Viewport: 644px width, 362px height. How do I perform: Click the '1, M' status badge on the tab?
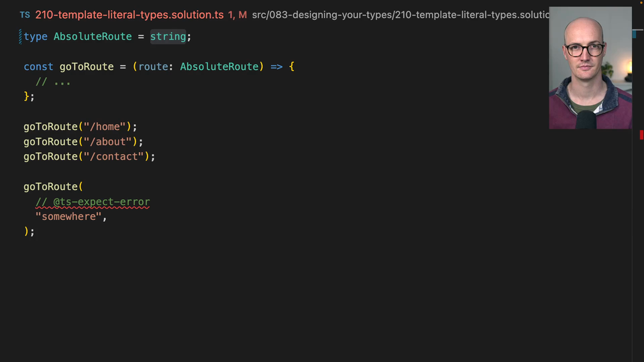coord(237,15)
